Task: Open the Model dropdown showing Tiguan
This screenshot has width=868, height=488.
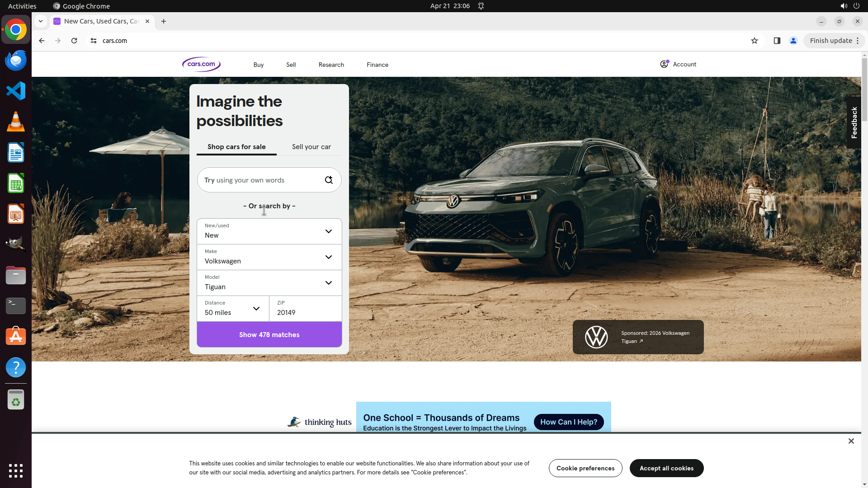Action: pyautogui.click(x=269, y=283)
